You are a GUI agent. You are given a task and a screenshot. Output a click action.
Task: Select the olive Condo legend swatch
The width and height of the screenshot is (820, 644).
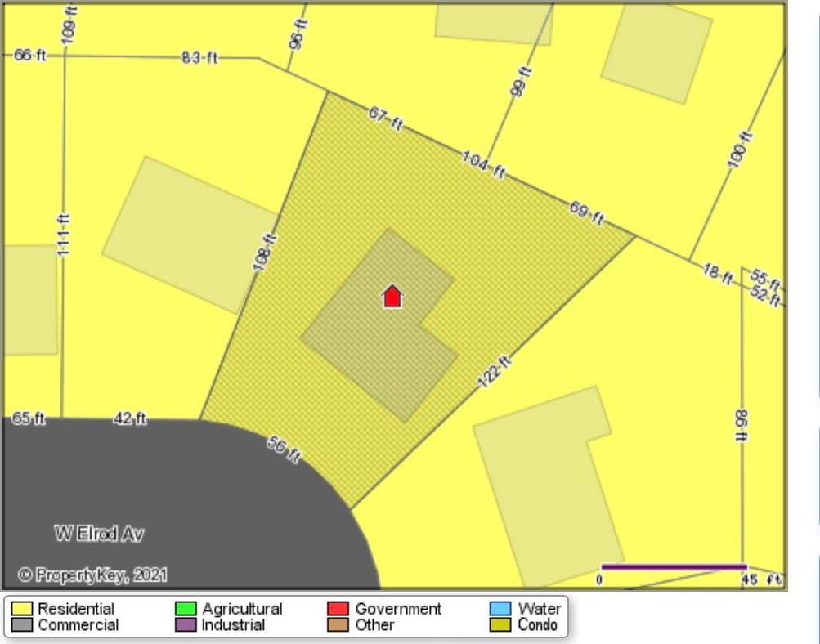(500, 625)
